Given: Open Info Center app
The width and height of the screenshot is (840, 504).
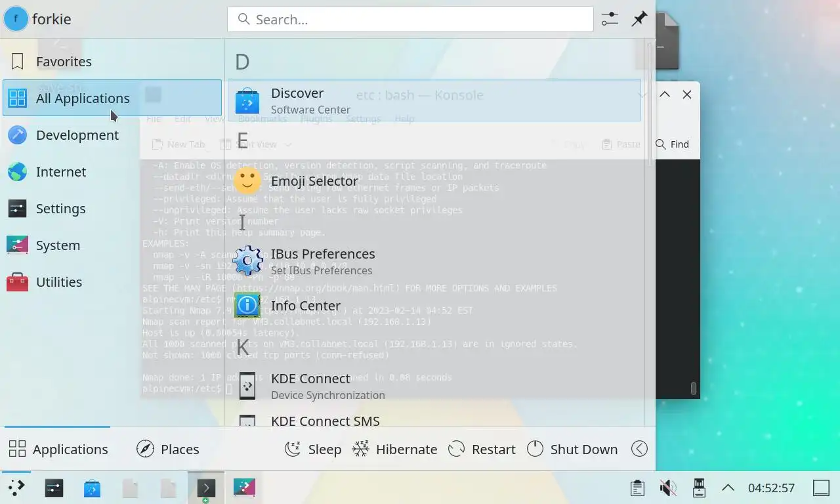Looking at the screenshot, I should 434,305.
